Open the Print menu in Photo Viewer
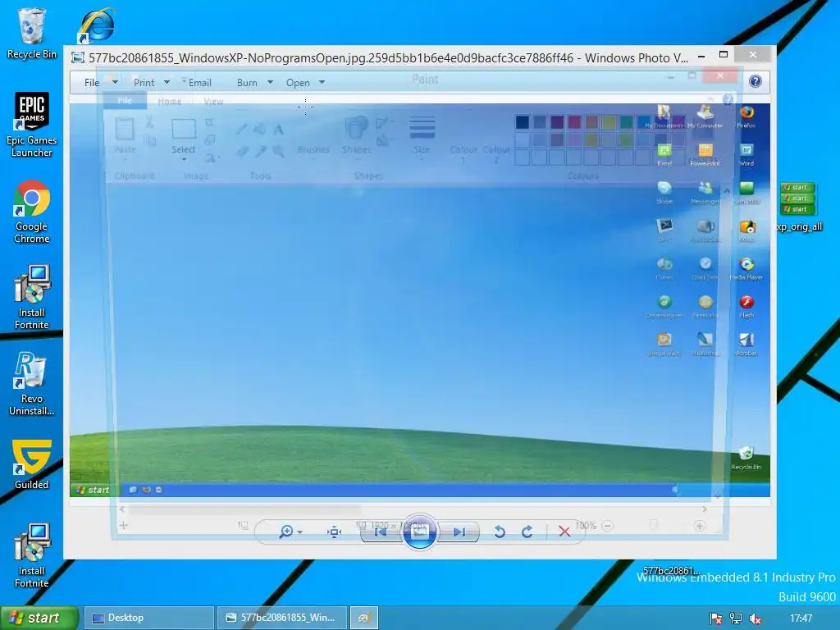Image resolution: width=840 pixels, height=630 pixels. [x=144, y=83]
